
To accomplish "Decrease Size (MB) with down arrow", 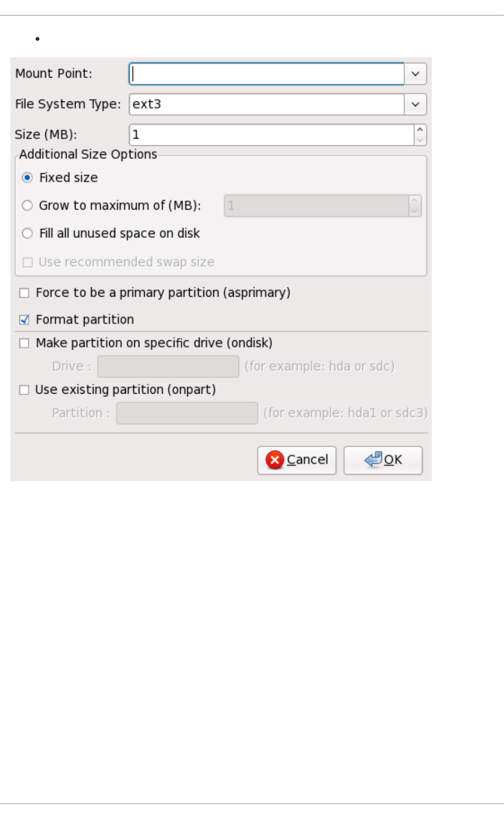I will coord(420,140).
